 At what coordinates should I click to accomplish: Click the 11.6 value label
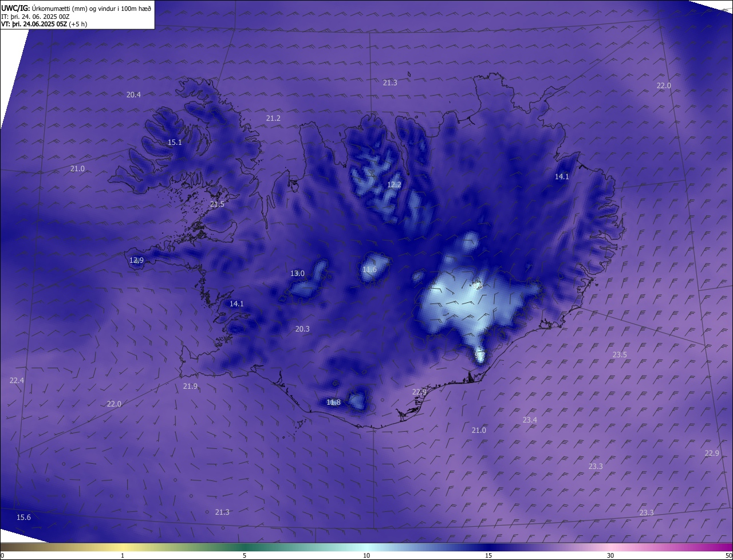coord(369,269)
